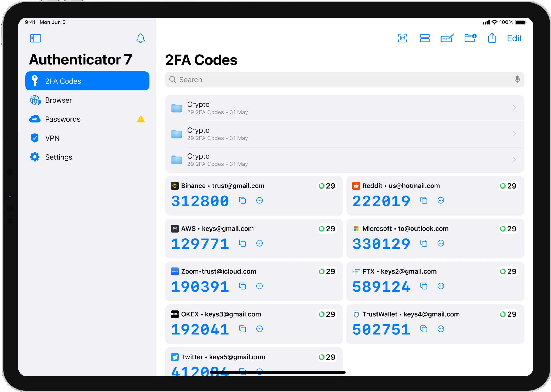Tap the Zoom code 190391
551x392 pixels.
[200, 287]
